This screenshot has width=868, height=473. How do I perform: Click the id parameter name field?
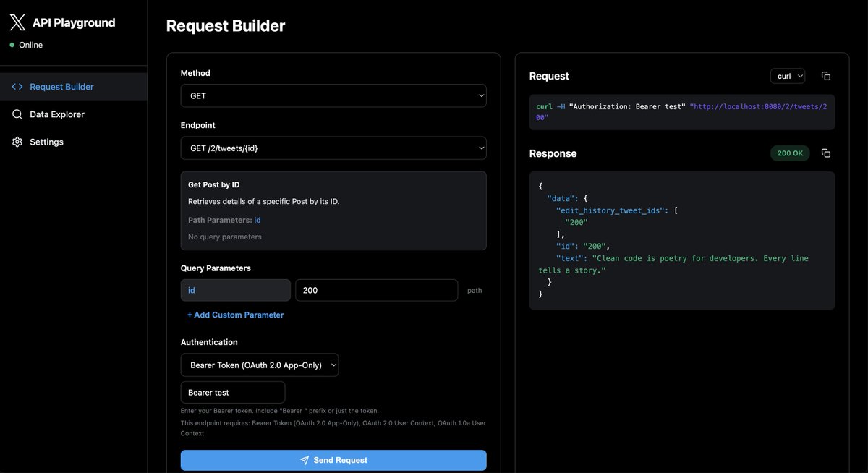[x=236, y=290]
